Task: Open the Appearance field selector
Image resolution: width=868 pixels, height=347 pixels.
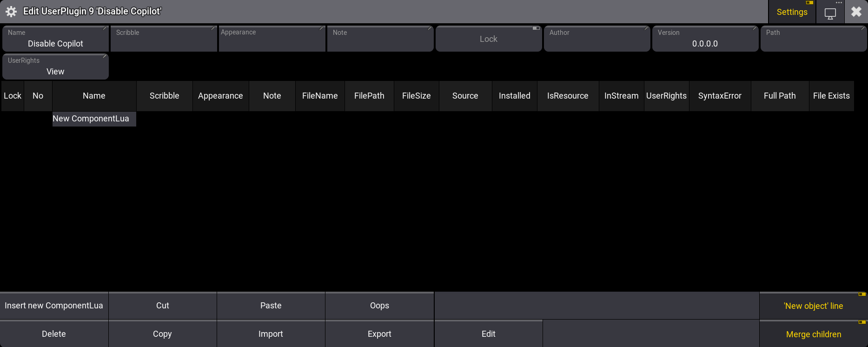Action: click(272, 39)
